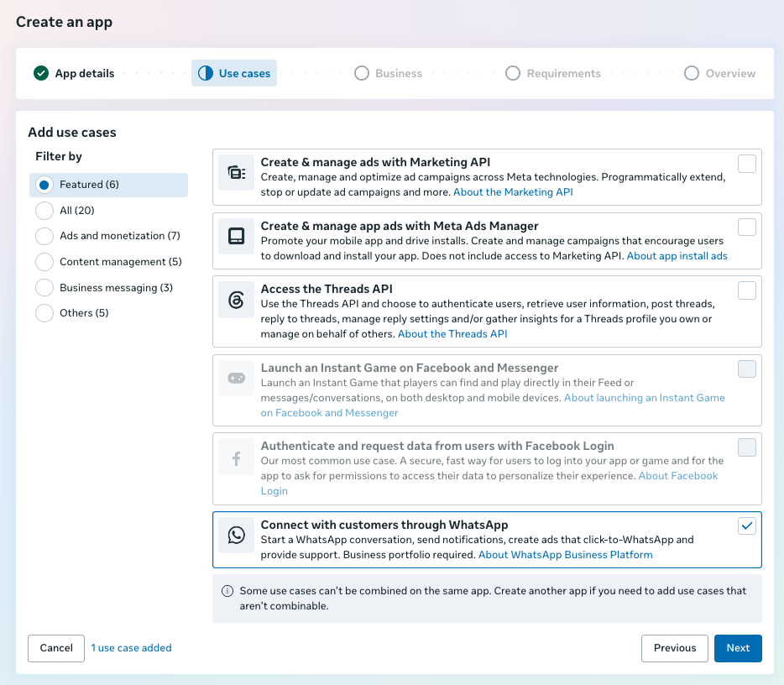This screenshot has height=685, width=784.
Task: Go to the App details step
Action: pyautogui.click(x=74, y=74)
